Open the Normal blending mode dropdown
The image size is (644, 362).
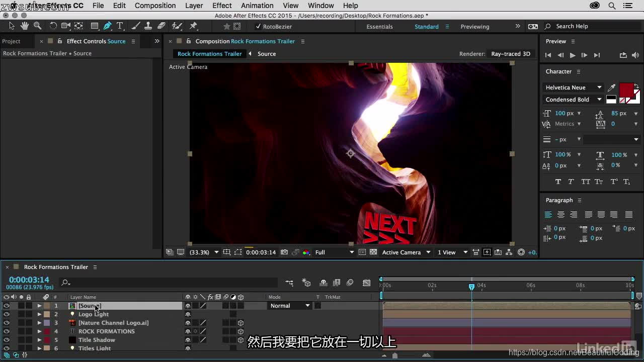pyautogui.click(x=290, y=306)
